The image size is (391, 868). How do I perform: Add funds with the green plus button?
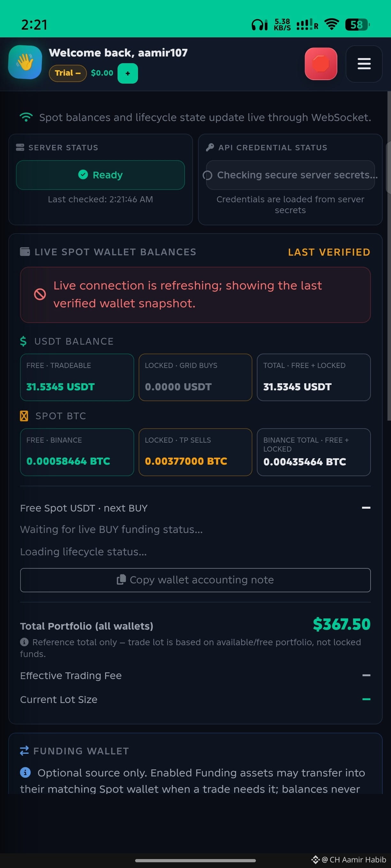point(127,73)
